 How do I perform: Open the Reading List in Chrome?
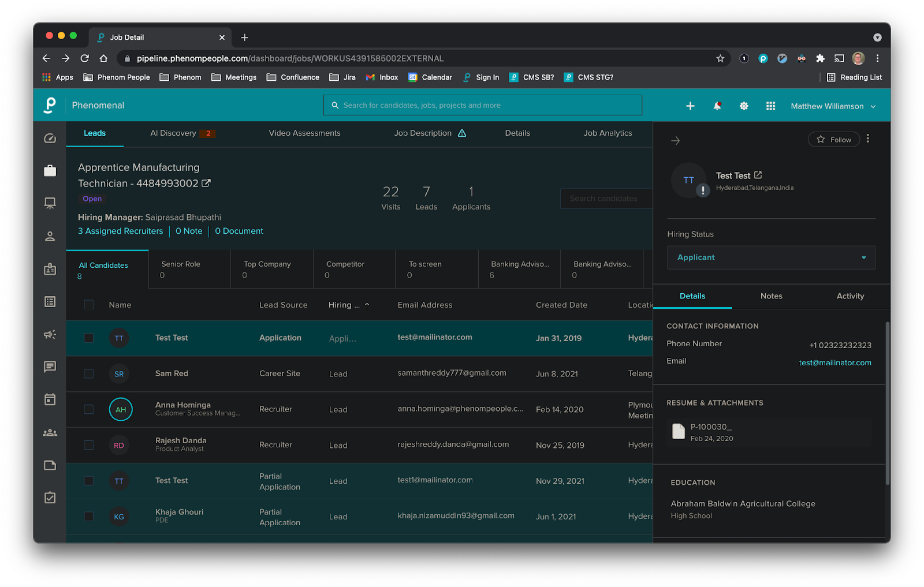pyautogui.click(x=854, y=77)
